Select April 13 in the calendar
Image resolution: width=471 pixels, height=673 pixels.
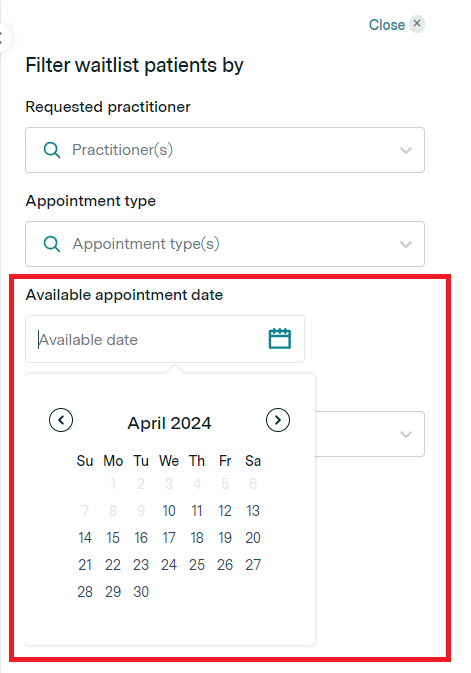[x=253, y=511]
